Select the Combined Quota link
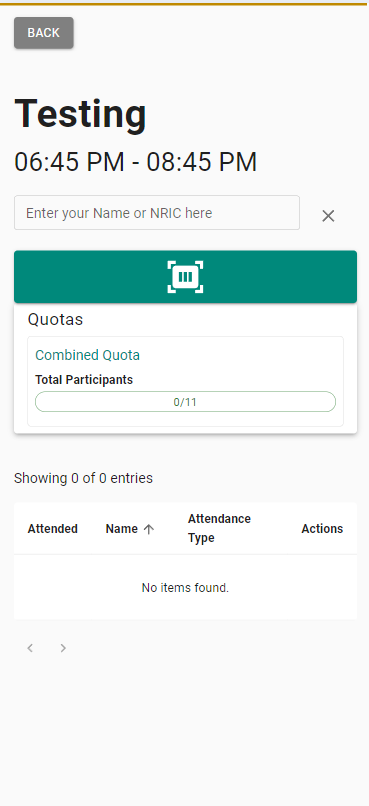369x806 pixels. [87, 355]
